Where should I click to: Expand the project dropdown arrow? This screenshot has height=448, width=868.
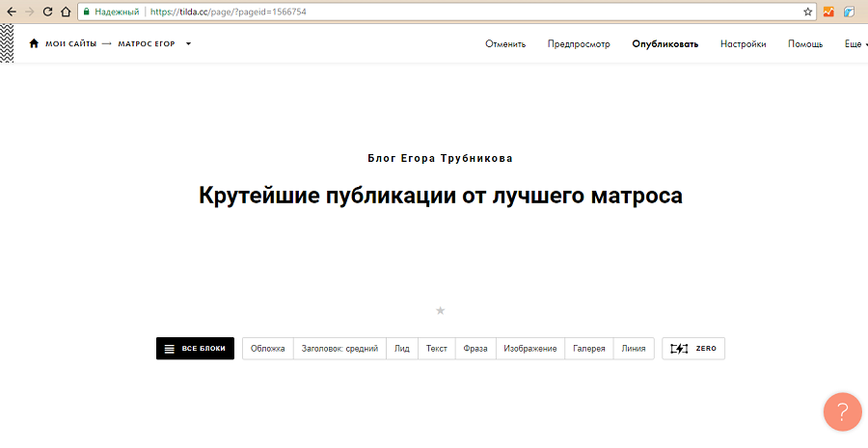click(x=188, y=43)
